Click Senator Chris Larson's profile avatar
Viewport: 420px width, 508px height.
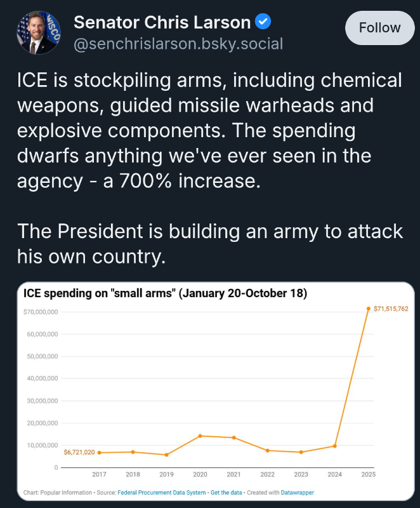(39, 32)
